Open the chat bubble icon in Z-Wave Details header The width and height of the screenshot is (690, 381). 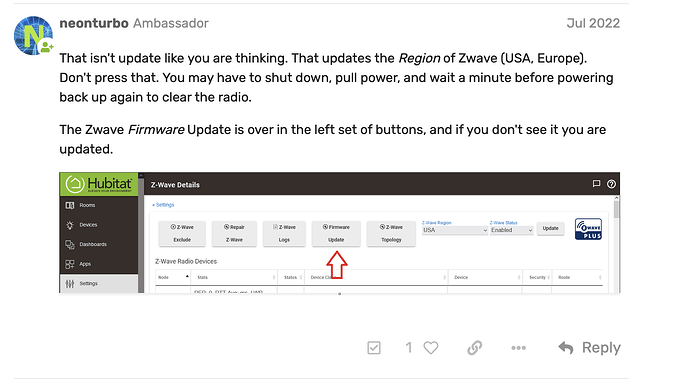click(596, 184)
